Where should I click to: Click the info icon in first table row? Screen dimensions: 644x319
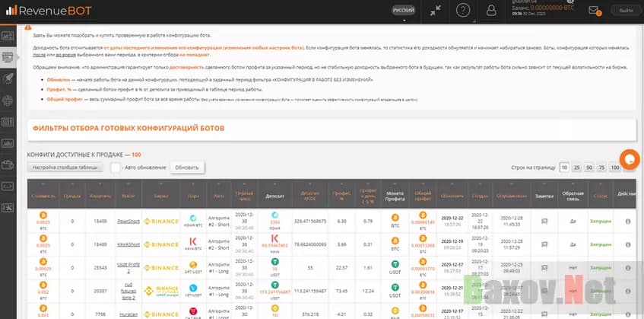(628, 222)
